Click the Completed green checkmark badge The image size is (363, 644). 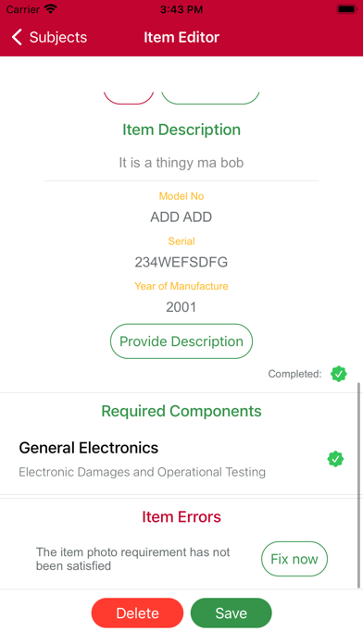point(339,374)
